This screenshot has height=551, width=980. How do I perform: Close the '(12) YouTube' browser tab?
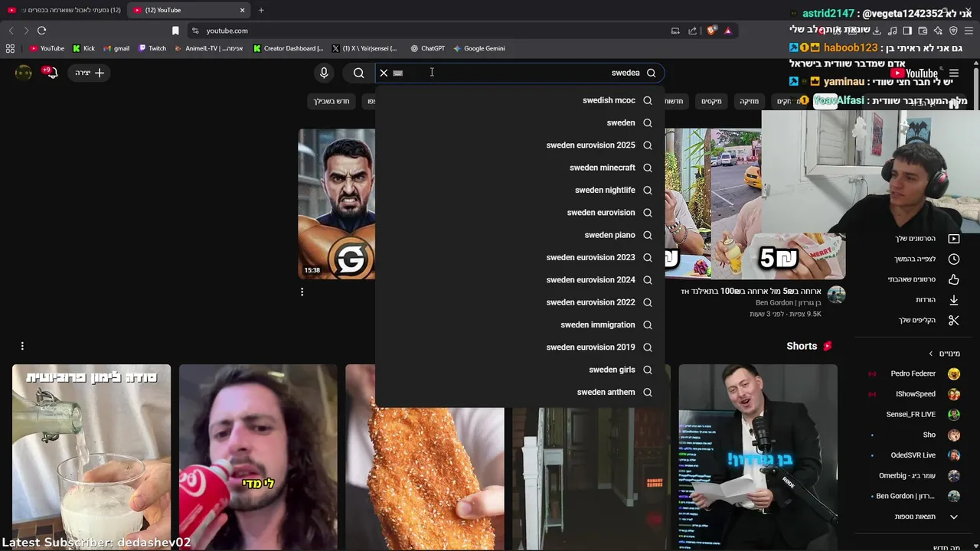coord(243,10)
